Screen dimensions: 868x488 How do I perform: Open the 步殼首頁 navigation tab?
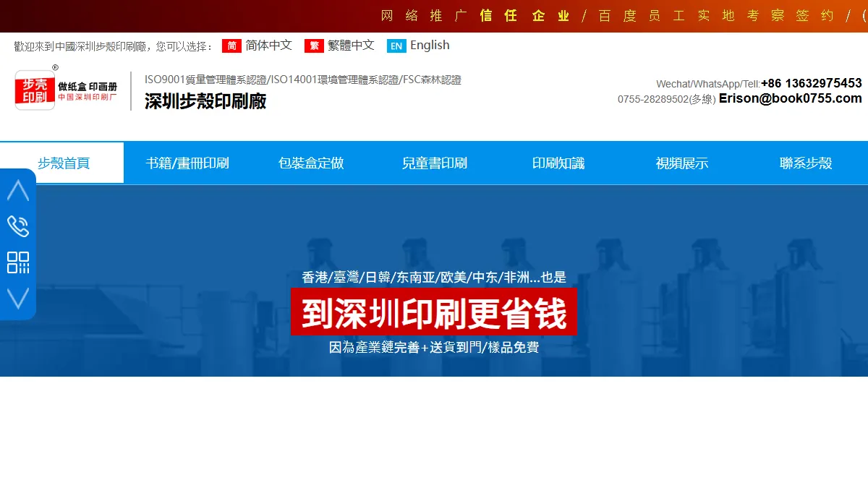coord(62,163)
